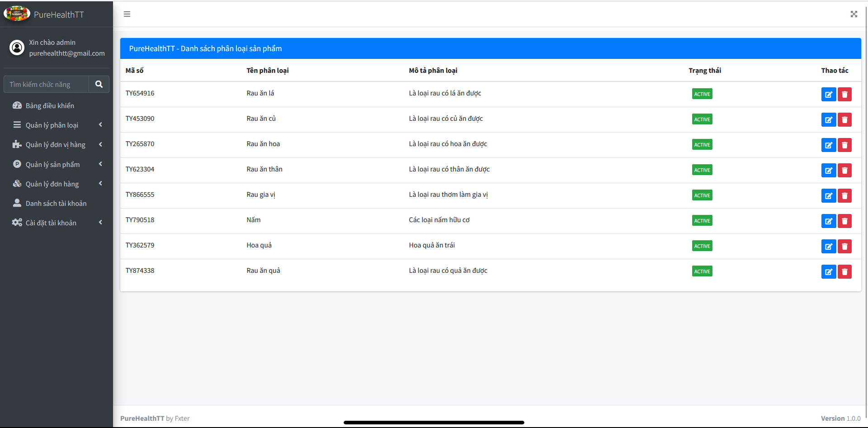Delete the Rau ăn hoa category
The image size is (868, 428).
844,145
